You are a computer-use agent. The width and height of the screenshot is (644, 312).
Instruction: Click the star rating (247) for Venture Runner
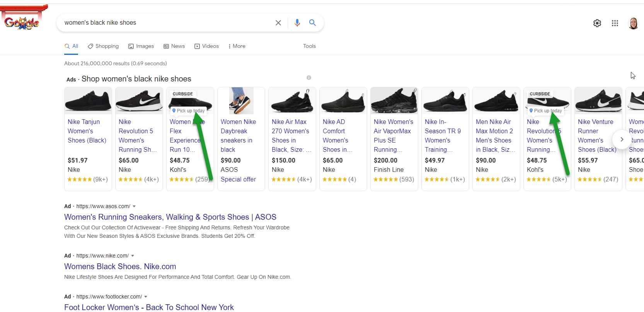pos(598,179)
